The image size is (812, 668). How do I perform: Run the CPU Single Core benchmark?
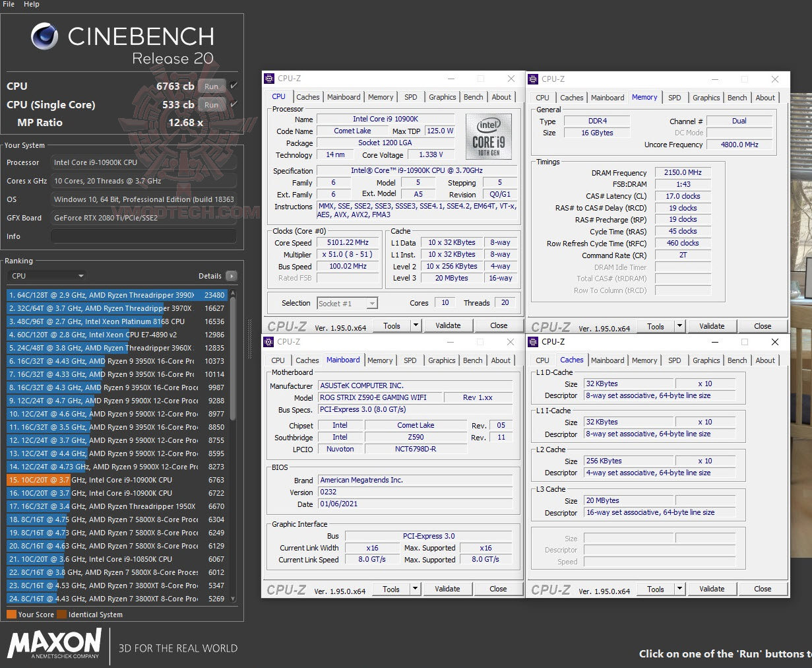pos(211,104)
